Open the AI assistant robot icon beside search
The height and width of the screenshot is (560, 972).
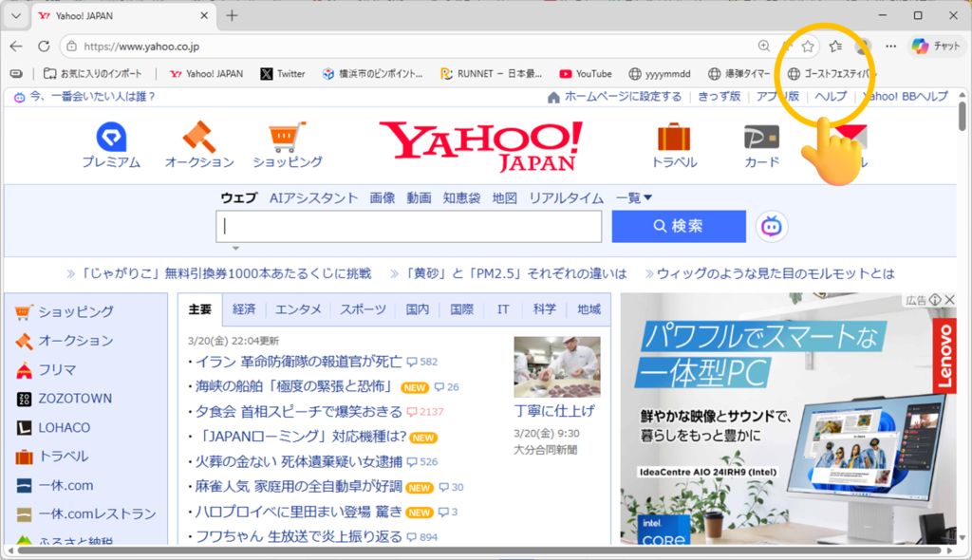[x=772, y=226]
